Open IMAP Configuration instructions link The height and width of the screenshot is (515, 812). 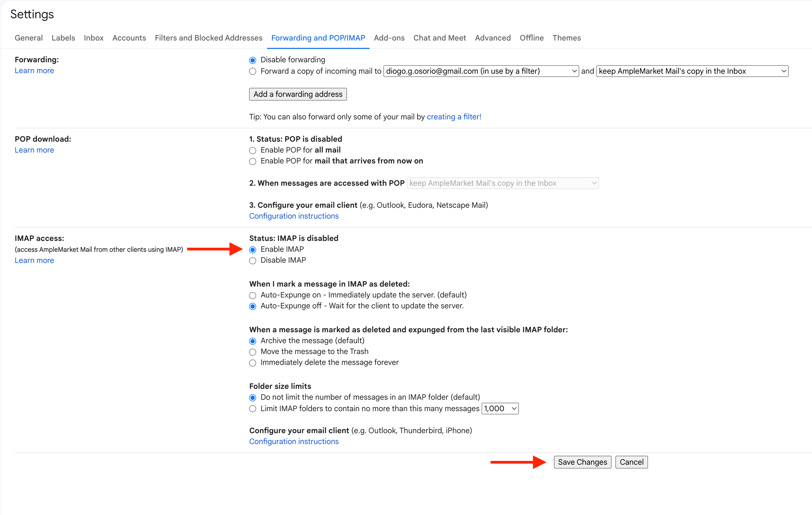[x=294, y=442]
